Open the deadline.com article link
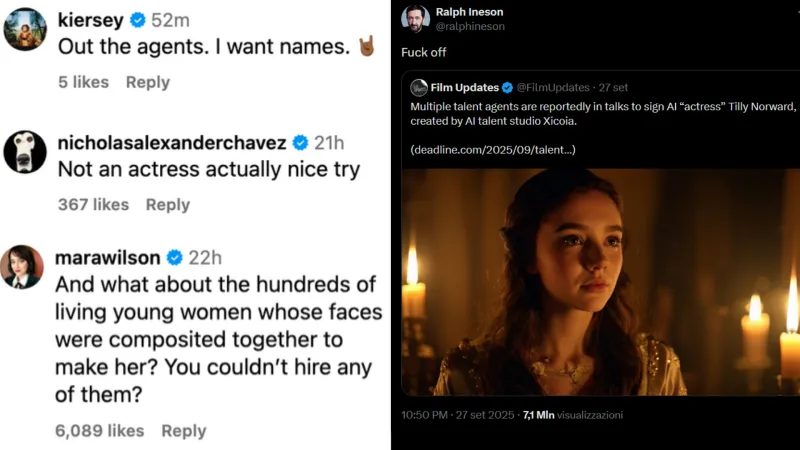This screenshot has height=450, width=800. point(492,150)
